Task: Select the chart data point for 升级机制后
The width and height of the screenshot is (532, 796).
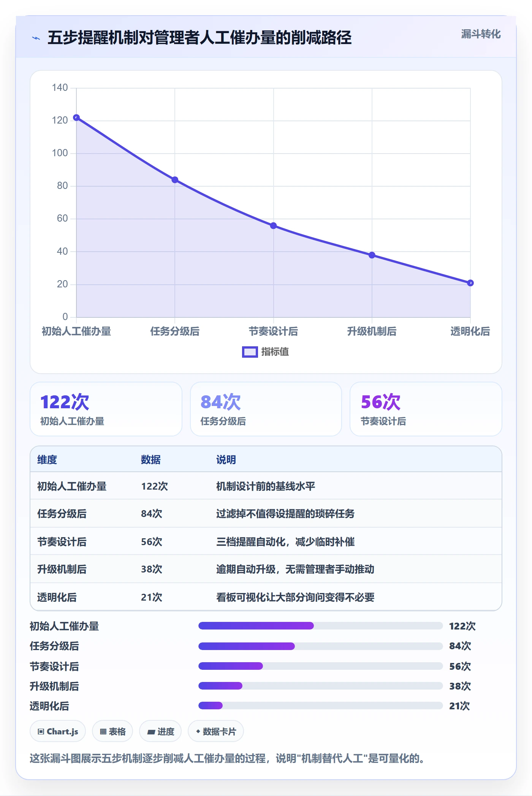Action: point(372,255)
